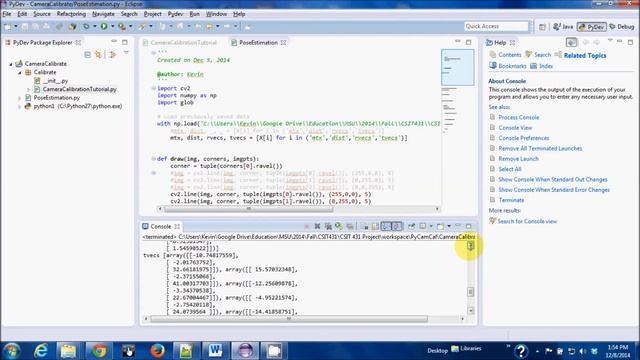Open the Run button dropdown arrow
The image size is (640, 360).
(x=112, y=27)
